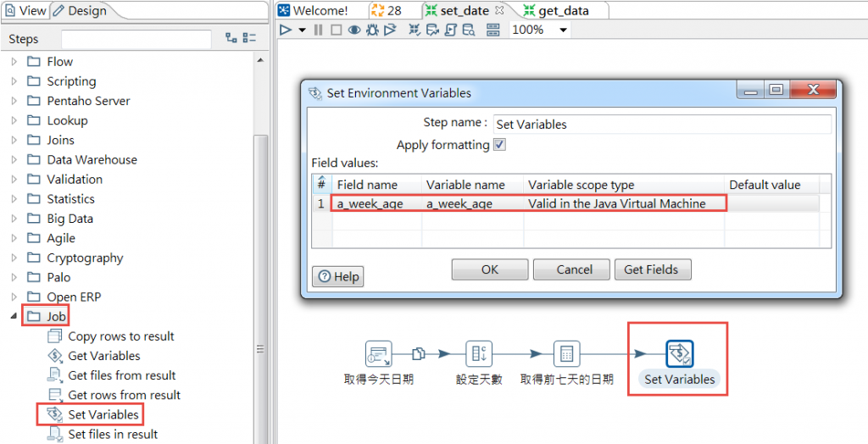Replay the transformation
This screenshot has width=868, height=444.
(390, 30)
